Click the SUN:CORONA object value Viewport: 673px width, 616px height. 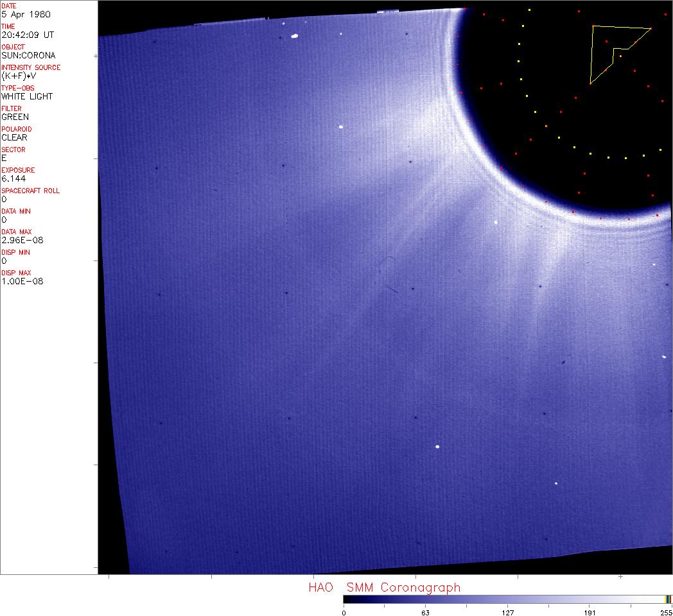click(x=28, y=55)
